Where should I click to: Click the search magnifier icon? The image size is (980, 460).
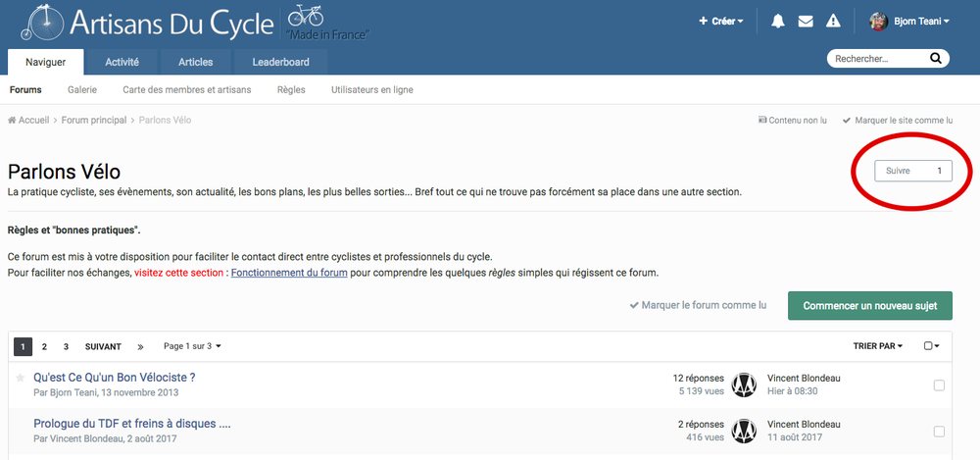[x=936, y=60]
